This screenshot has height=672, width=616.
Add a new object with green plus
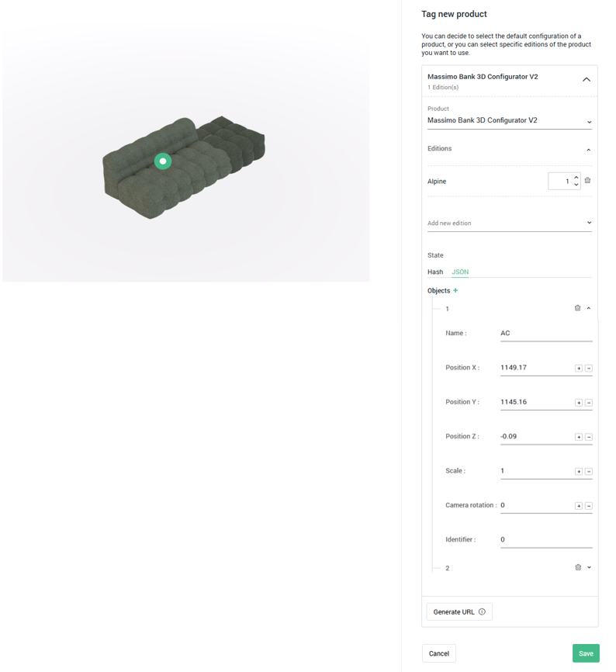pos(455,291)
